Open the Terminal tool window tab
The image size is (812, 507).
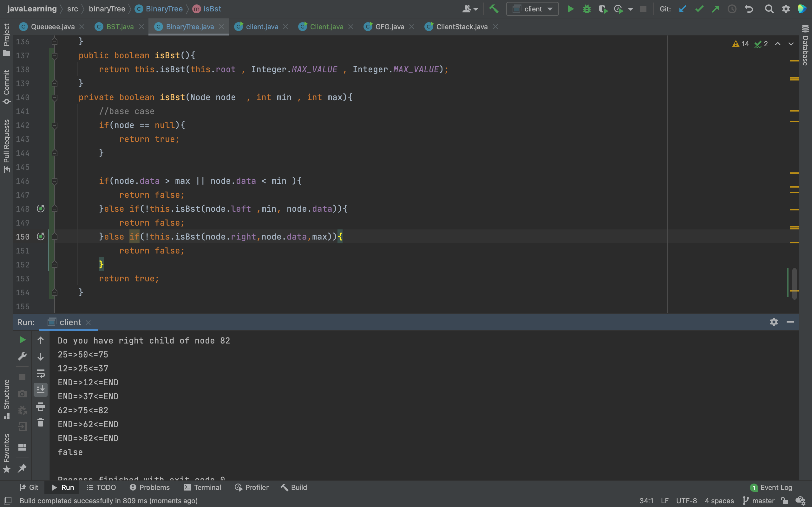pos(203,487)
